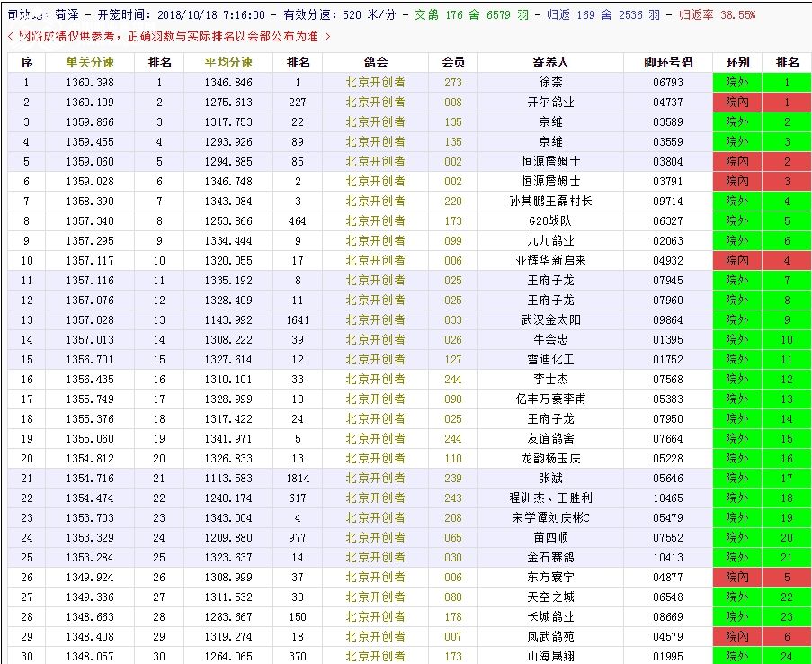Click foster keeper 武汉金太阳

click(550, 320)
